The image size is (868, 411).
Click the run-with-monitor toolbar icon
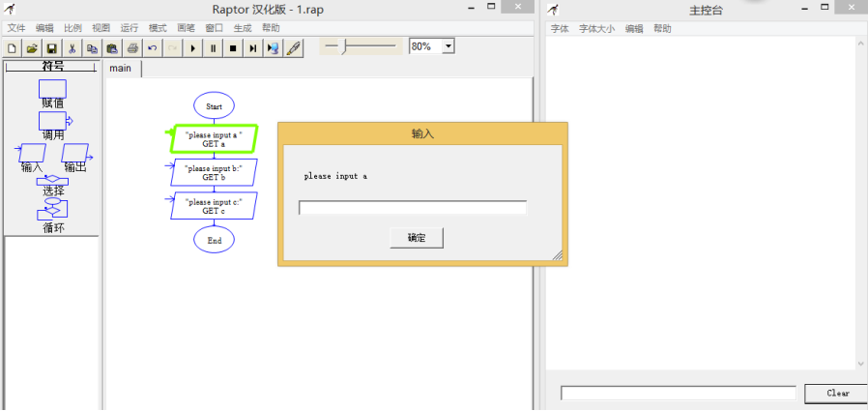(x=273, y=48)
